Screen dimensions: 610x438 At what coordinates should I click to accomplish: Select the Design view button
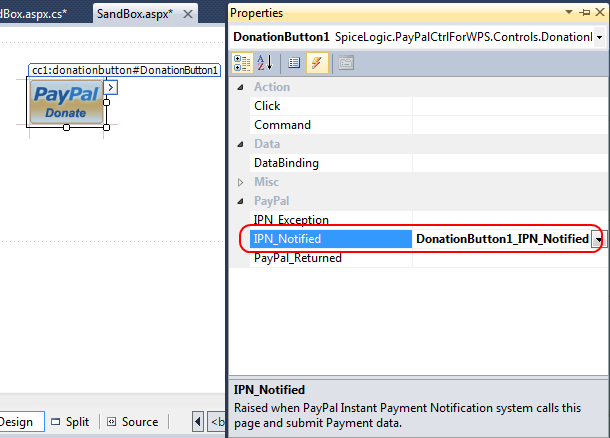pyautogui.click(x=17, y=422)
